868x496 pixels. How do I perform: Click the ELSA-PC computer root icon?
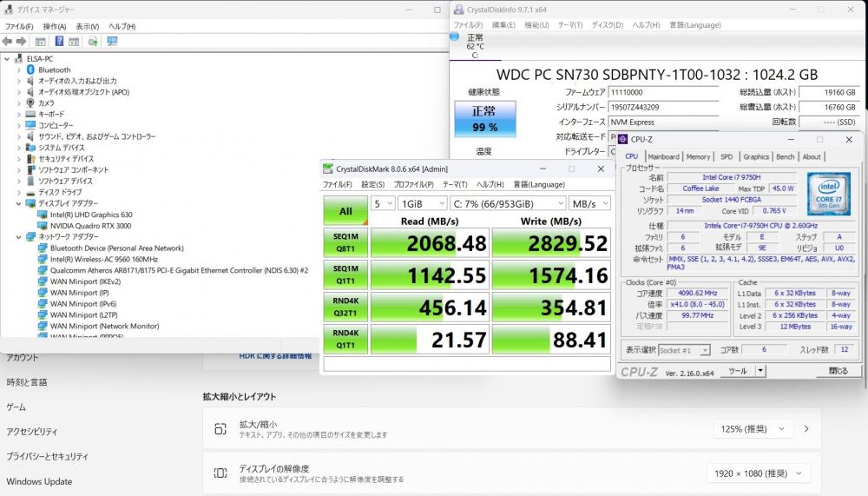click(x=19, y=59)
